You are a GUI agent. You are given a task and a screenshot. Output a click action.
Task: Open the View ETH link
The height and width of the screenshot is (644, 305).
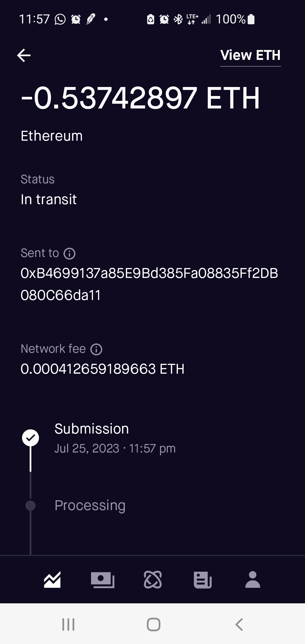pyautogui.click(x=250, y=55)
